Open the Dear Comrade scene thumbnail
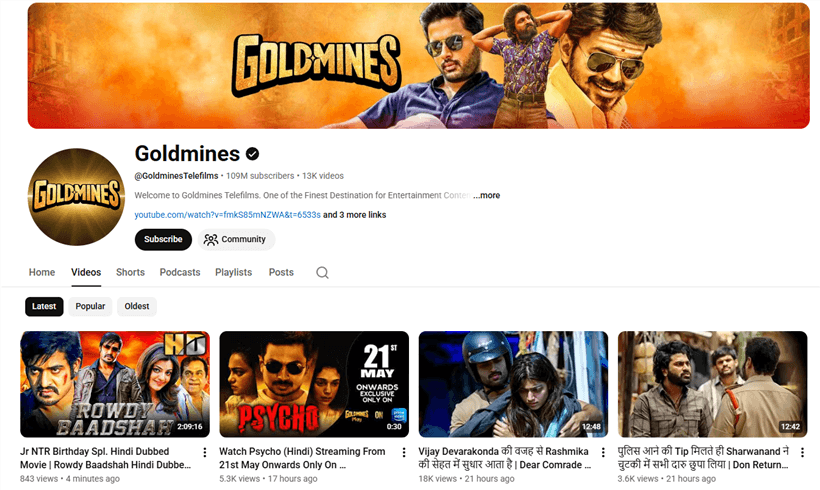 click(514, 384)
